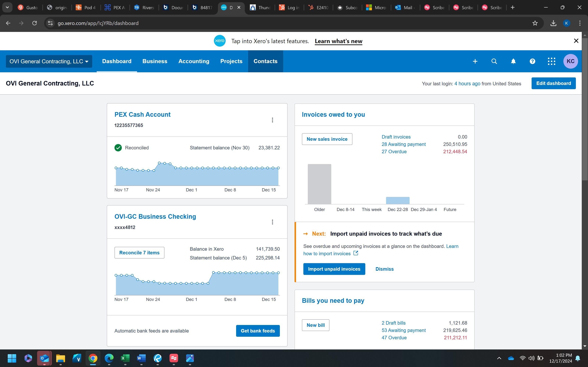Click Reconcile 7 items button
This screenshot has height=367, width=588.
tap(139, 253)
